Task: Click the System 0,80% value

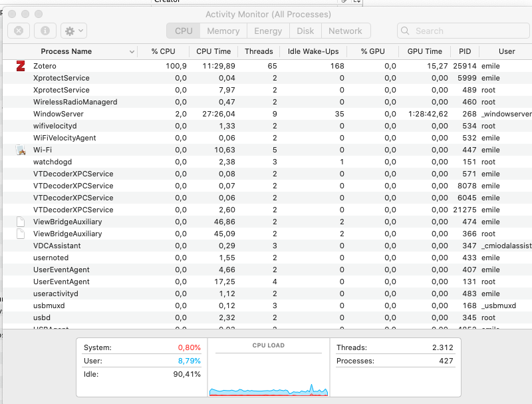Action: click(190, 347)
